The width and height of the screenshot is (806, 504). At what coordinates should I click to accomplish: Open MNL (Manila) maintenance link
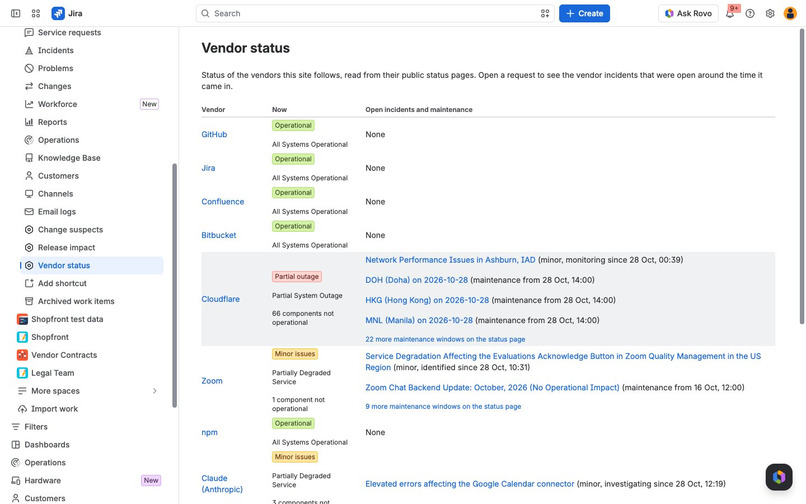point(419,320)
